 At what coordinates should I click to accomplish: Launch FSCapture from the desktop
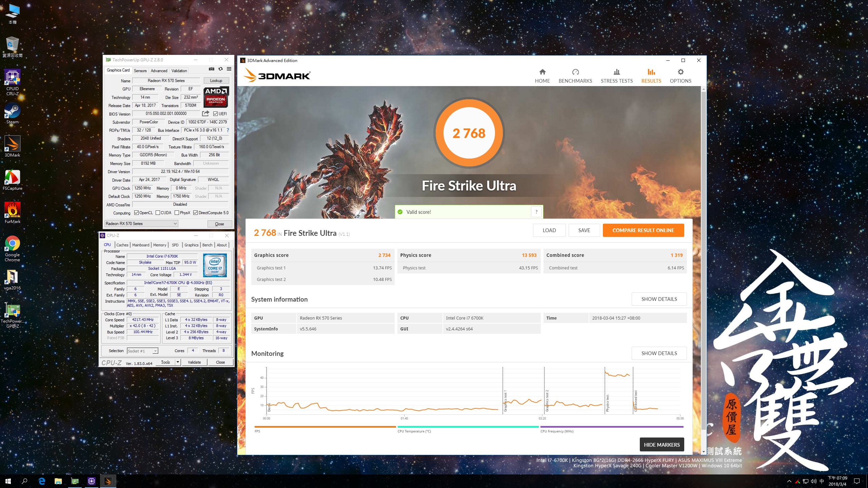tap(13, 180)
